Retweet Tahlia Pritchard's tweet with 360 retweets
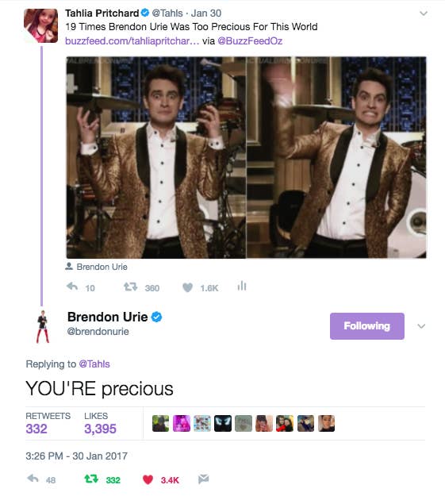This screenshot has width=445, height=504. [x=130, y=287]
